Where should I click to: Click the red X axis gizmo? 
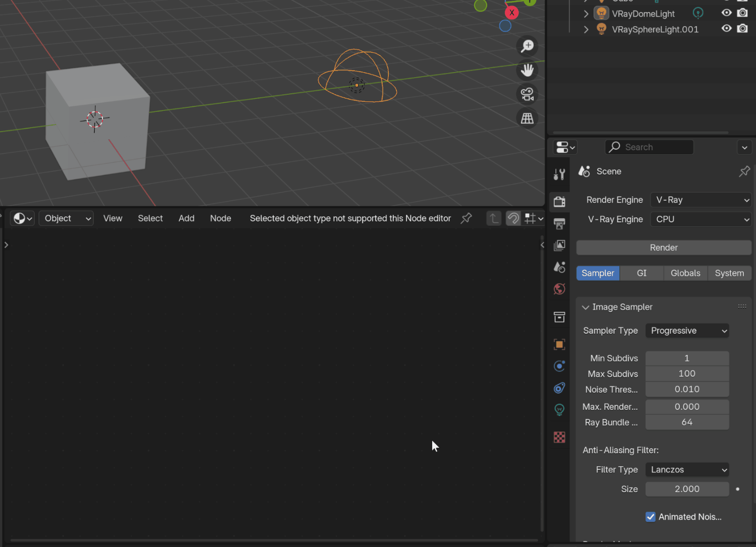(x=512, y=13)
